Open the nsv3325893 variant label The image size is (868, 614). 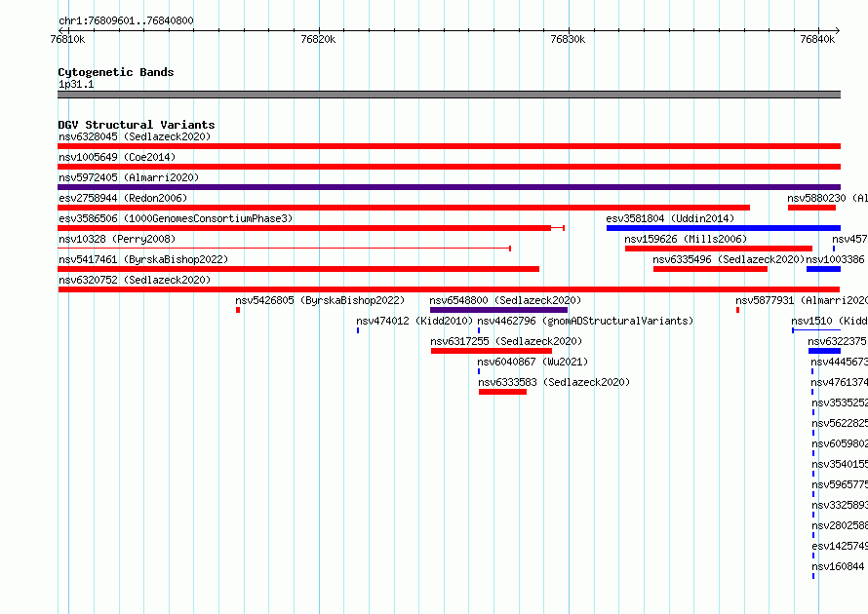click(x=840, y=505)
